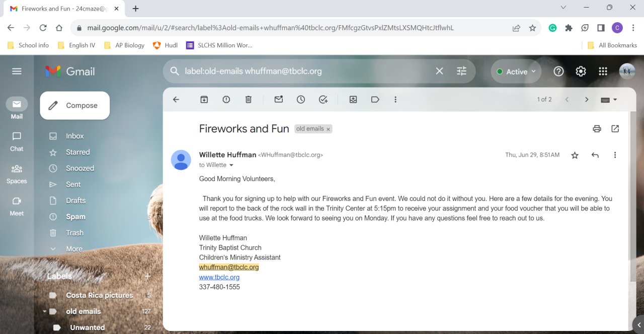Star the Fireworks and Fun email

pos(575,155)
